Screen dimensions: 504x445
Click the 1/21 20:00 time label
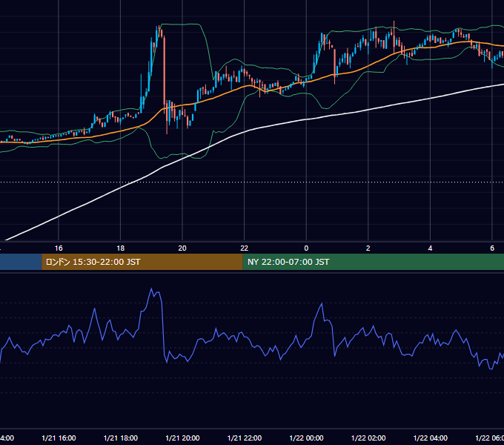pos(182,438)
